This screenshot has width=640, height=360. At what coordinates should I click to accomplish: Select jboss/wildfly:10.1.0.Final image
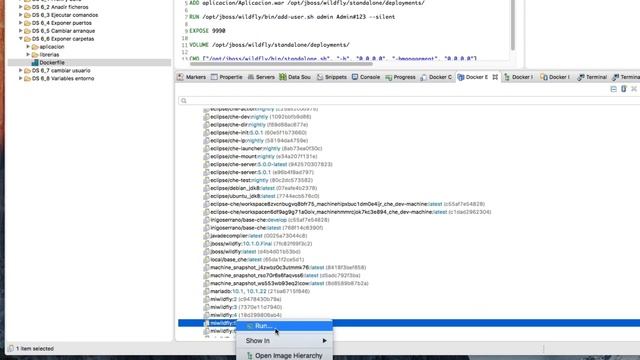[261, 244]
